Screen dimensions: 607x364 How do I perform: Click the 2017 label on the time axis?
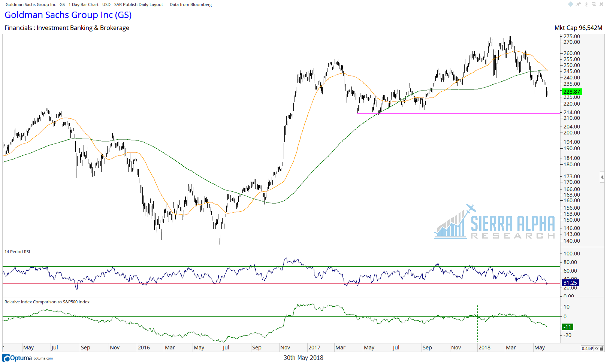314,348
